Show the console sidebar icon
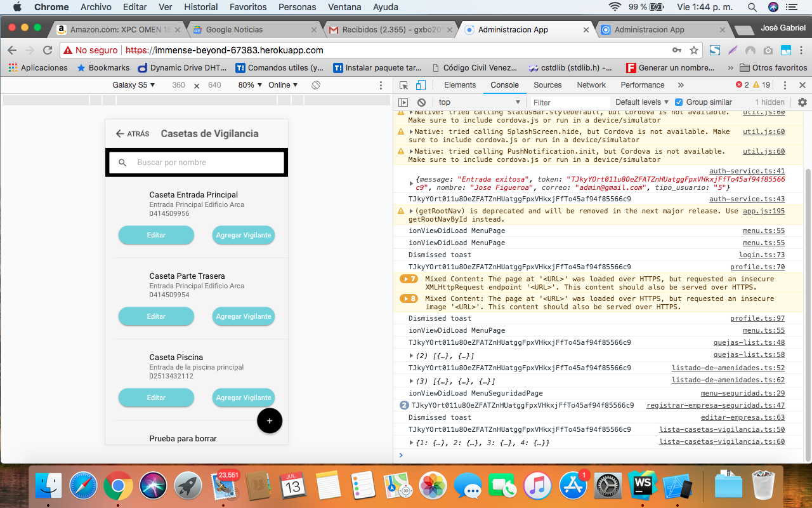This screenshot has width=812, height=508. point(403,102)
